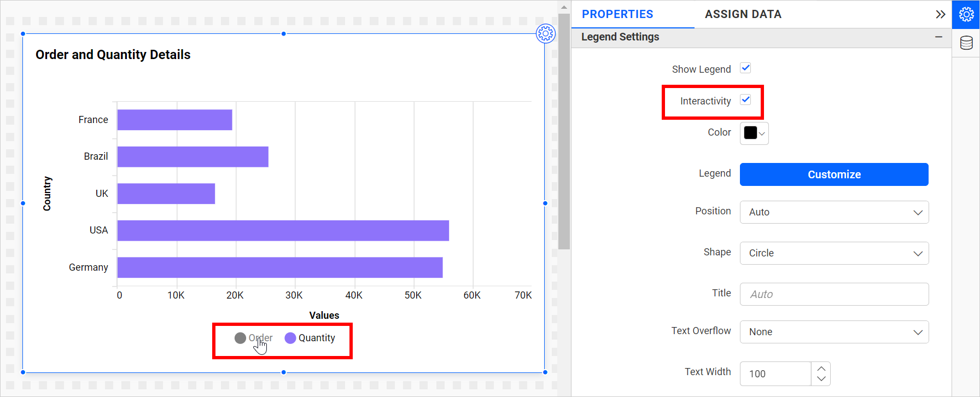
Task: Uncheck the Show Legend checkbox
Action: pos(745,68)
